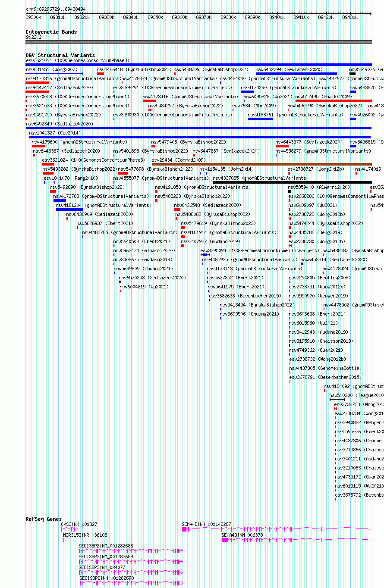Select the 9q22.2 band label
384x588 pixels.
click(34, 38)
